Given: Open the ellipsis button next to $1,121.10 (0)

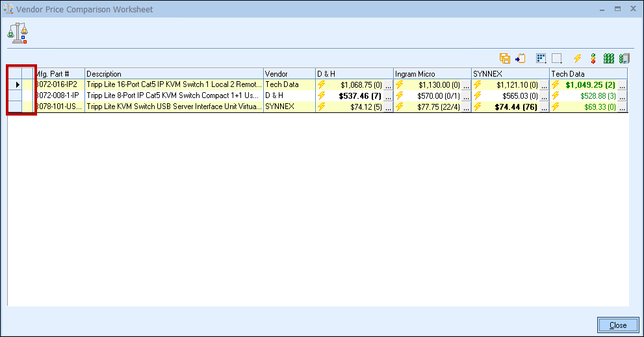Looking at the screenshot, I should pyautogui.click(x=544, y=85).
